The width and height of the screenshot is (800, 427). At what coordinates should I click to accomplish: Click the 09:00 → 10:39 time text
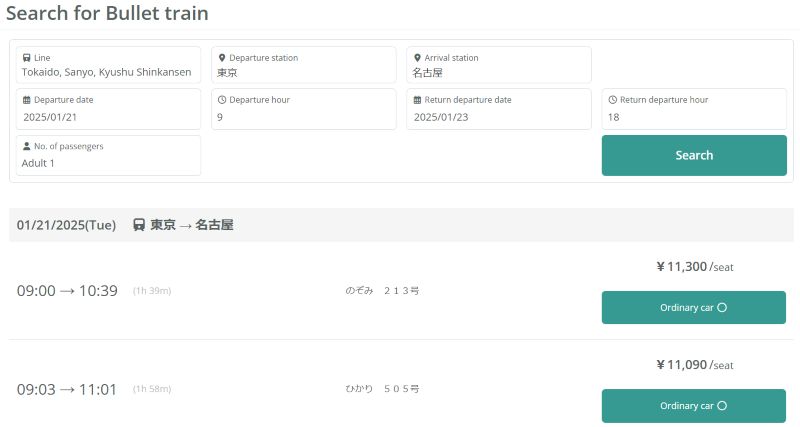pos(67,291)
